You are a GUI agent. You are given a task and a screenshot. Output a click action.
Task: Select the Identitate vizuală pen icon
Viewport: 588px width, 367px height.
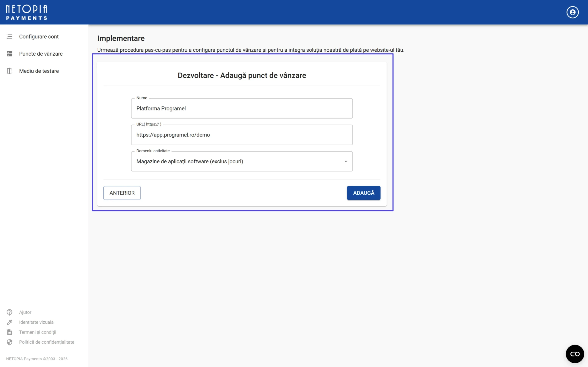9,322
